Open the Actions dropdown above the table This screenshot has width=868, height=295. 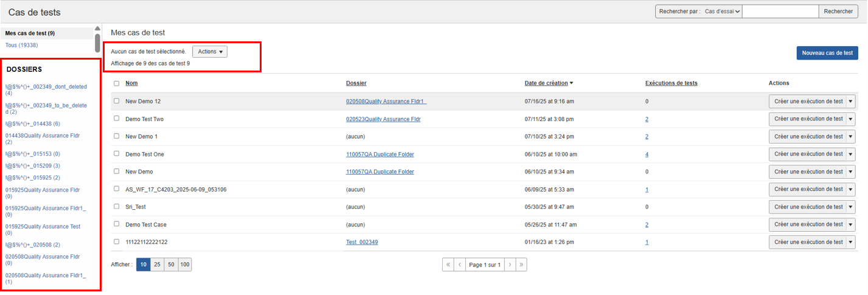210,52
